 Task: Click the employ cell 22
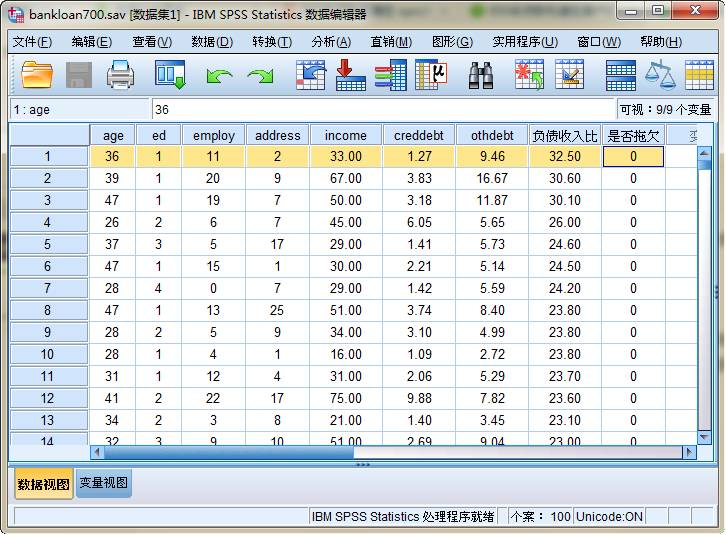213,398
